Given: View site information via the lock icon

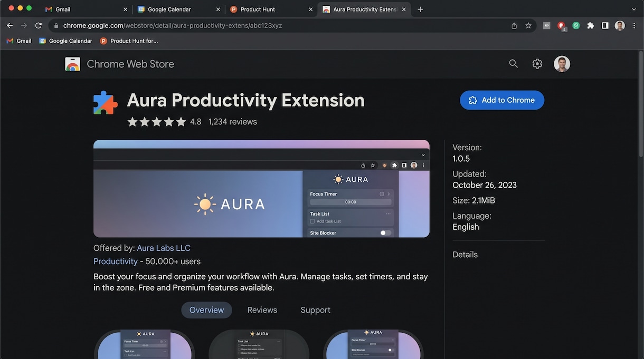Looking at the screenshot, I should [56, 25].
